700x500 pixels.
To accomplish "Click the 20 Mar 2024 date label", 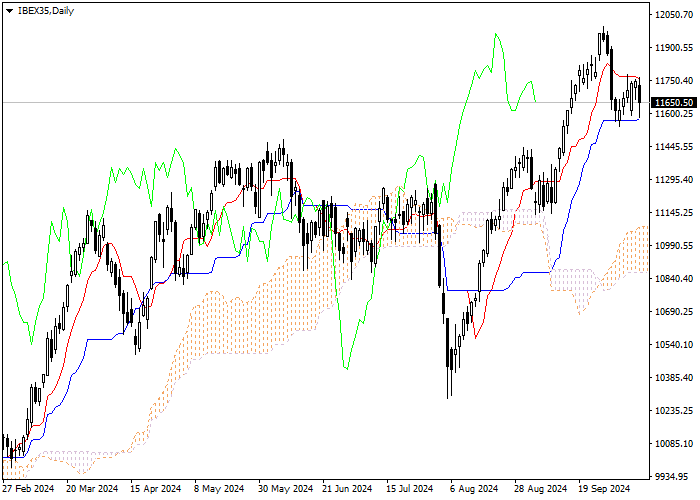I will (92, 489).
